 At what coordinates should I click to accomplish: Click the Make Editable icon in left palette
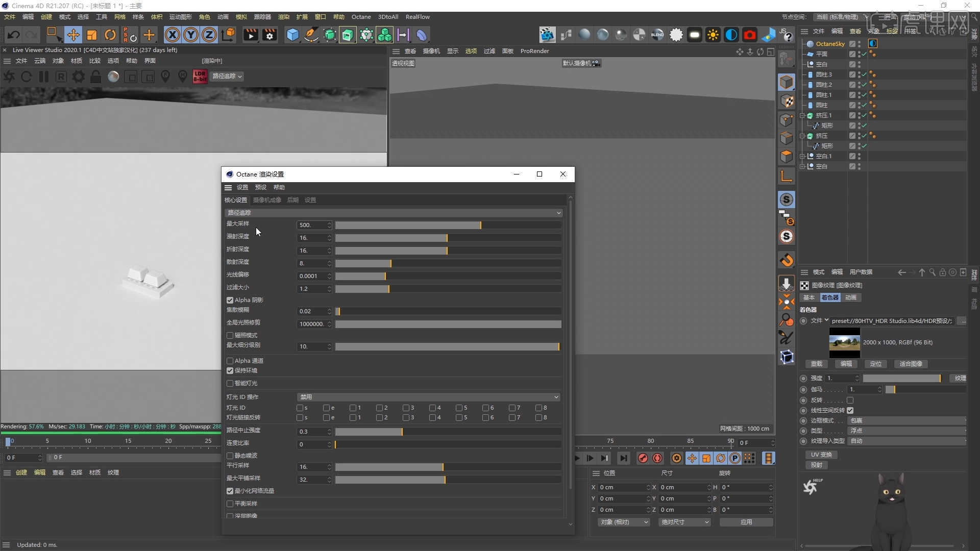pos(787,59)
